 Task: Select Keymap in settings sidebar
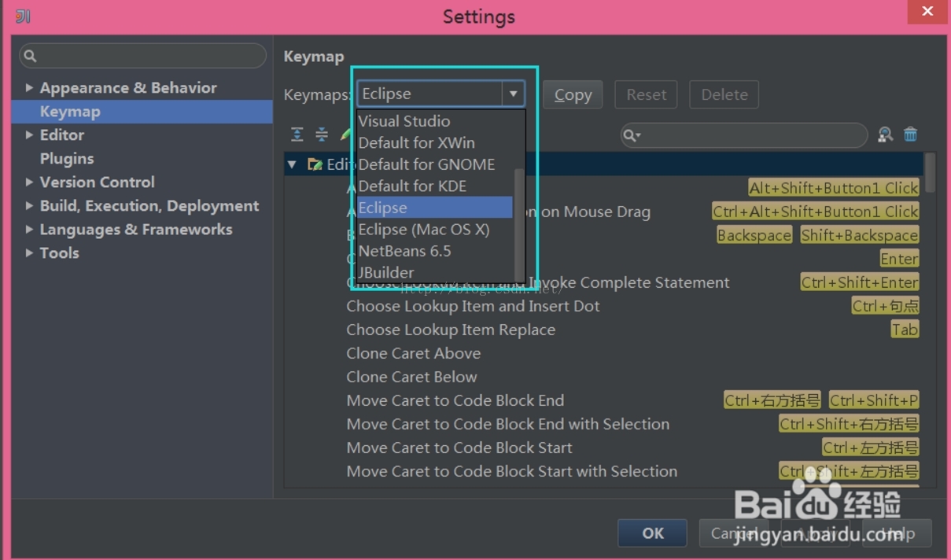point(142,111)
